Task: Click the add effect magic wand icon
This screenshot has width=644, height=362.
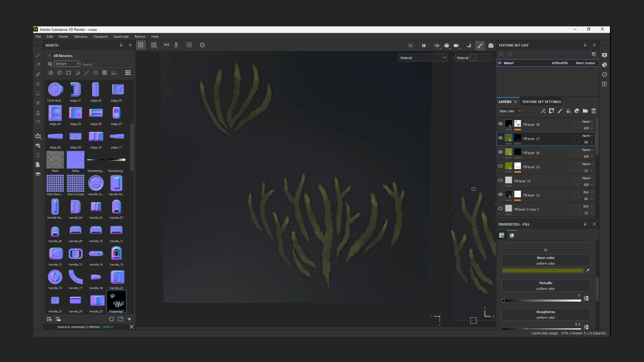Action: 543,111
